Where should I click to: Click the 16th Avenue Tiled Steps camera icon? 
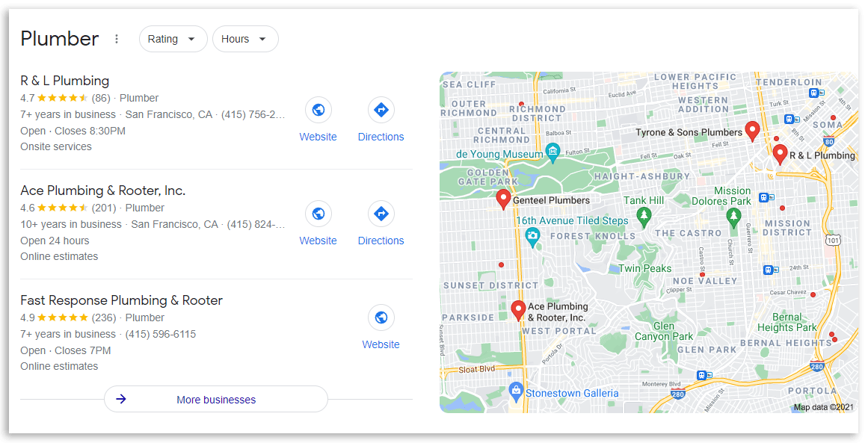532,238
